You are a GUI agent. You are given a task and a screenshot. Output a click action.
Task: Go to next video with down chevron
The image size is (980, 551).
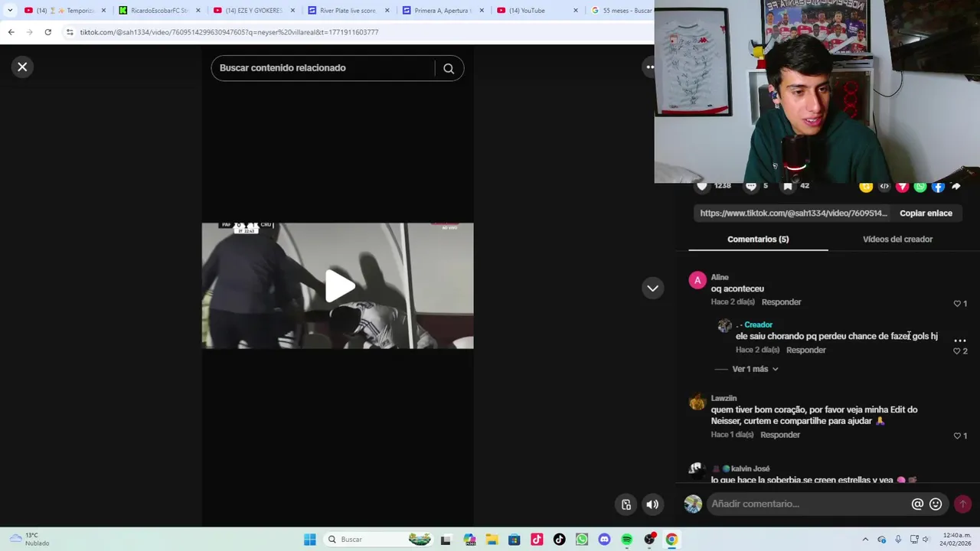652,289
